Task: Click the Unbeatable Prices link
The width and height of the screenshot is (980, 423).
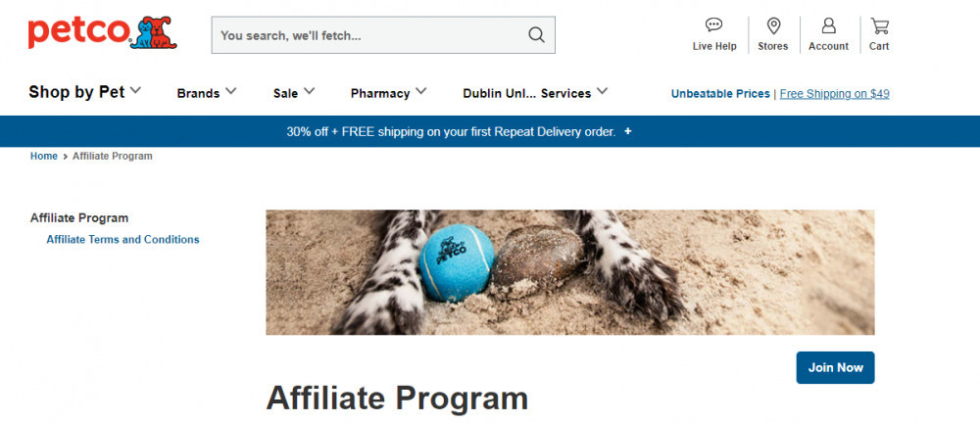Action: (720, 94)
